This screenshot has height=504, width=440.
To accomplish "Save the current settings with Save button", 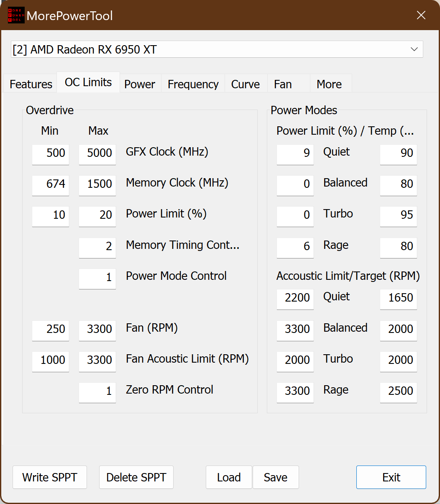I will click(x=276, y=477).
